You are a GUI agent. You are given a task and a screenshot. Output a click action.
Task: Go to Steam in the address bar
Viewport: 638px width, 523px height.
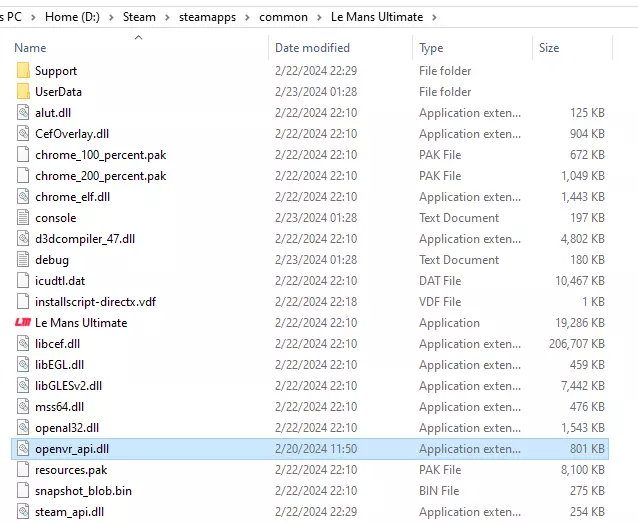139,17
